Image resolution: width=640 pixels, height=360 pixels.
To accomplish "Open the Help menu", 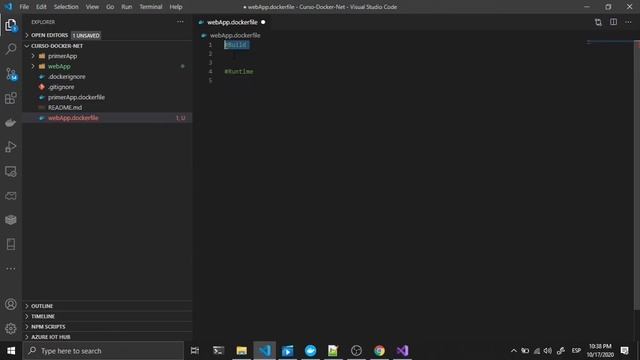I will (x=176, y=7).
